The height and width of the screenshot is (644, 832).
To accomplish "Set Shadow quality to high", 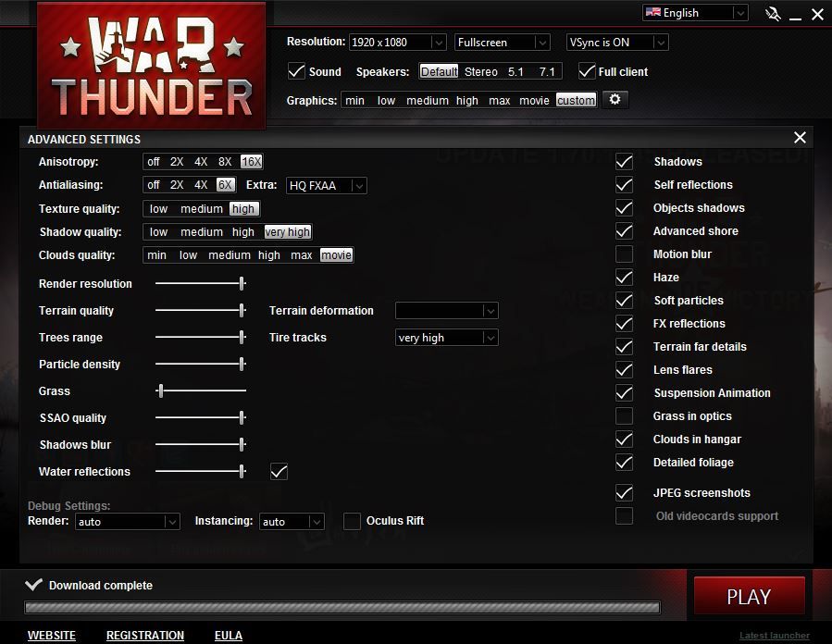I will tap(243, 232).
